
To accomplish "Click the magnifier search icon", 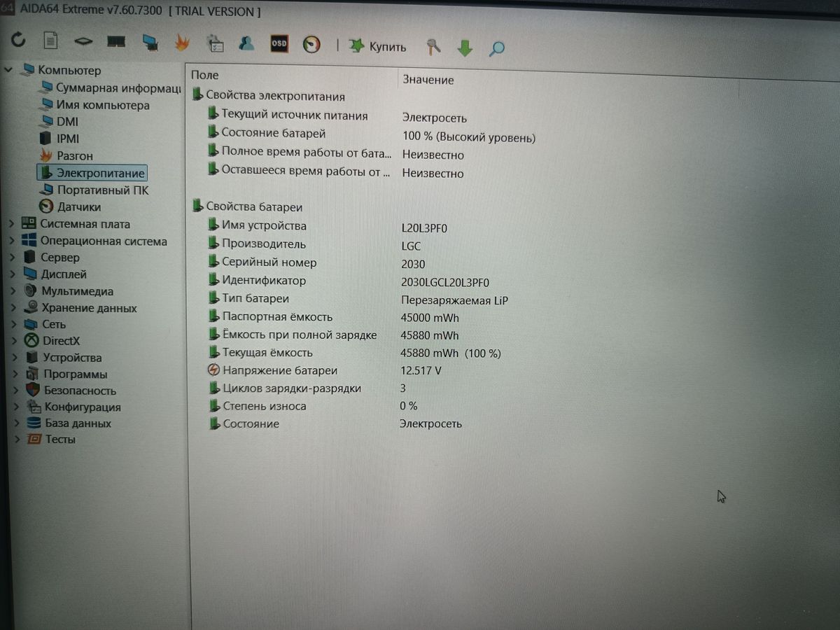I will [497, 48].
